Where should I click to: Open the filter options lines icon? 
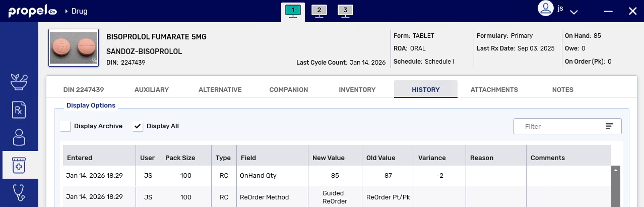[x=609, y=126]
